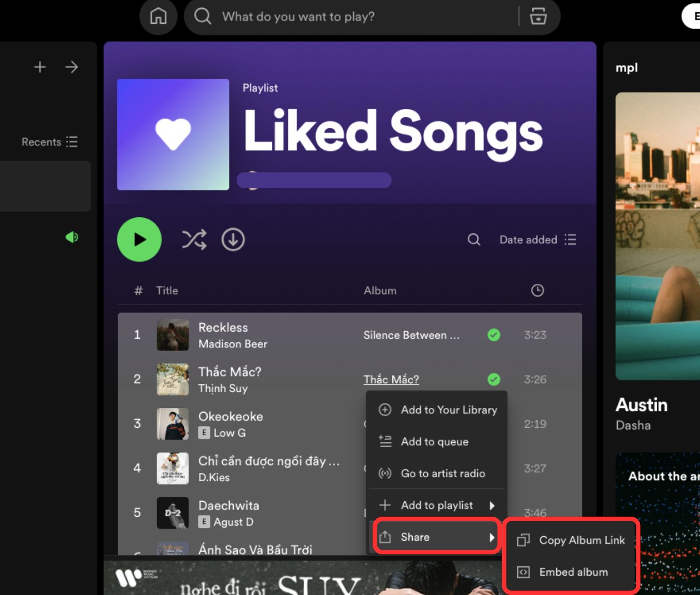Open the Silence Between album link

pos(411,335)
